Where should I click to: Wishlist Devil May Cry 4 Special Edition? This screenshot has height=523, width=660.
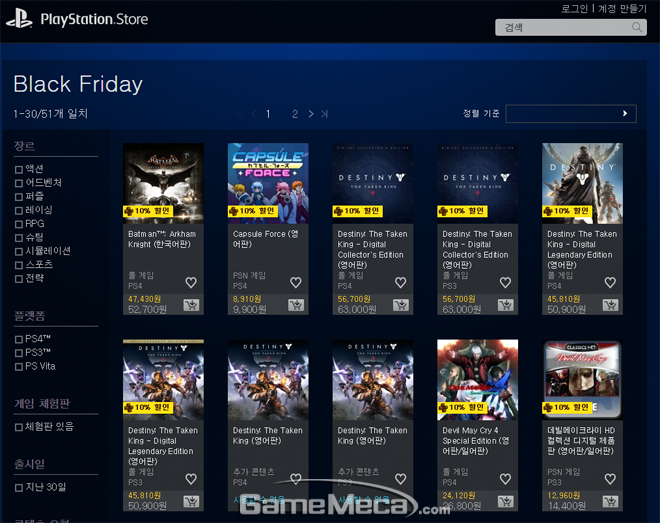506,479
